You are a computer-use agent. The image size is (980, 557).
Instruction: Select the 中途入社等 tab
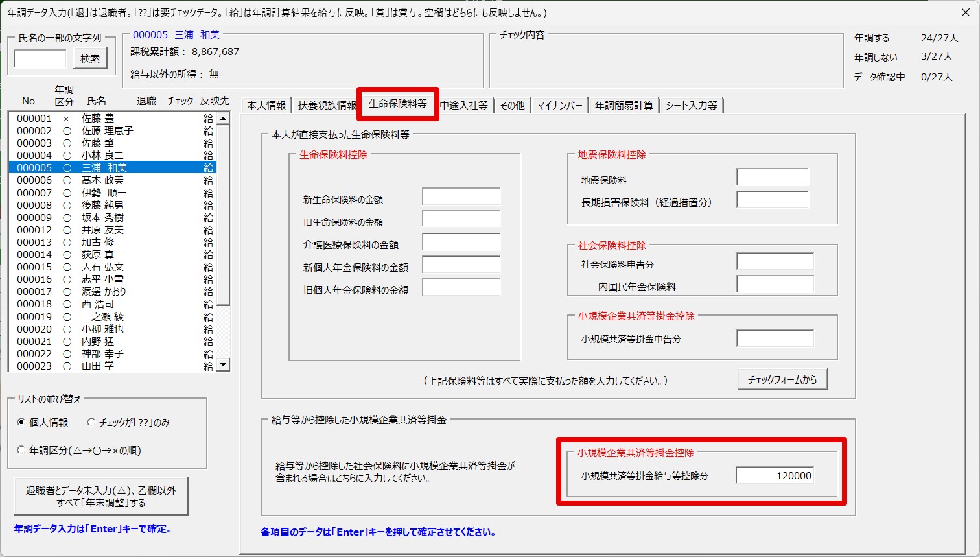pyautogui.click(x=464, y=105)
